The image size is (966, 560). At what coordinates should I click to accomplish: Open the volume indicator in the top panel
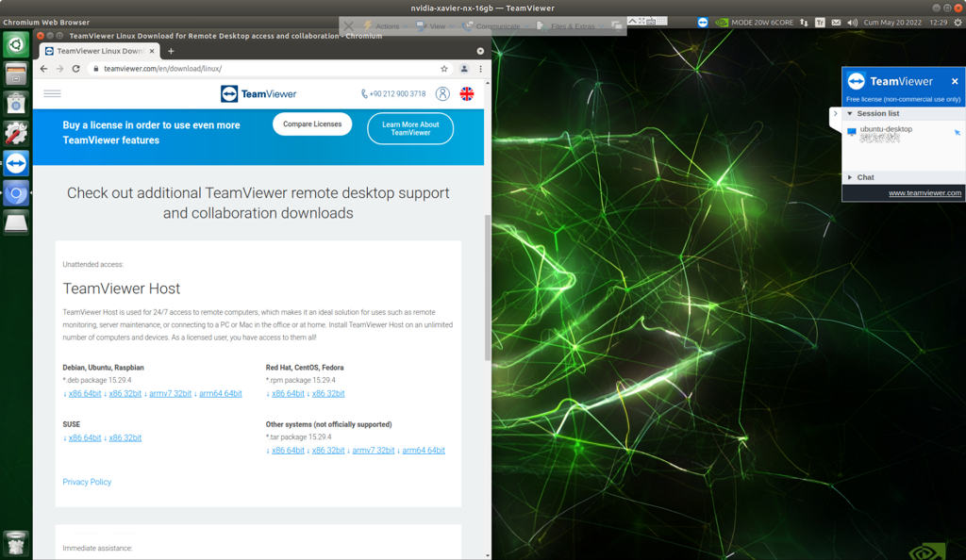click(852, 22)
